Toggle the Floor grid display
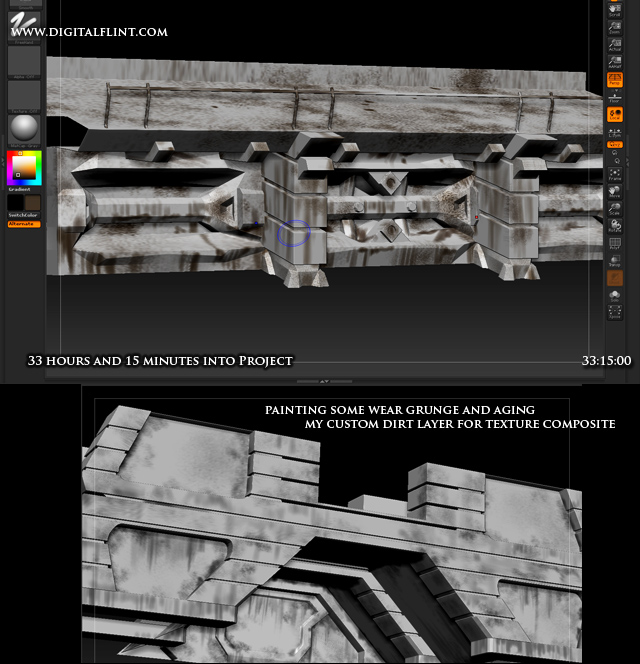640x664 pixels. [615, 98]
